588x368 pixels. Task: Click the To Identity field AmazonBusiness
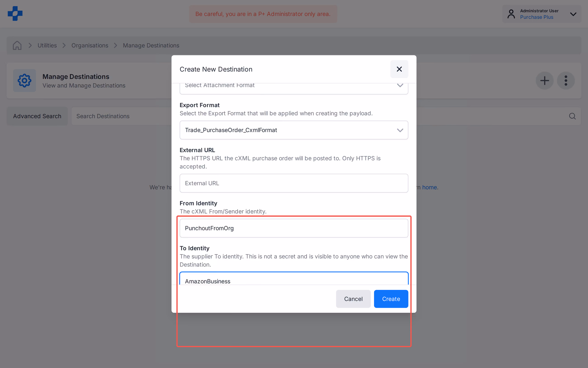[x=294, y=278]
